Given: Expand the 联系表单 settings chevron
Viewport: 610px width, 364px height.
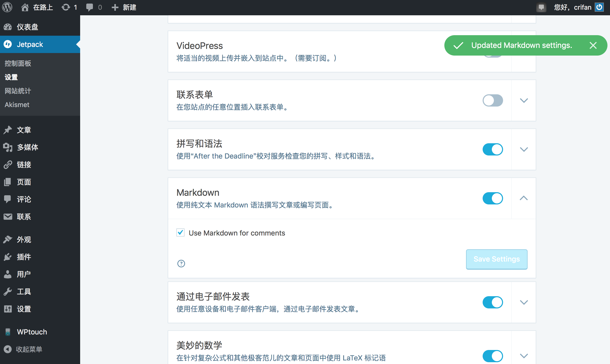Looking at the screenshot, I should 524,100.
